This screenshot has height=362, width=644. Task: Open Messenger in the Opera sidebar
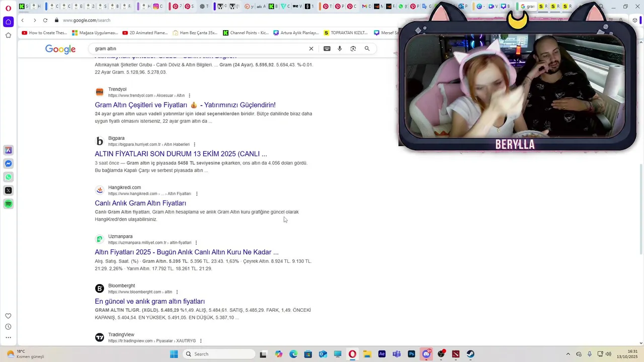point(8,164)
